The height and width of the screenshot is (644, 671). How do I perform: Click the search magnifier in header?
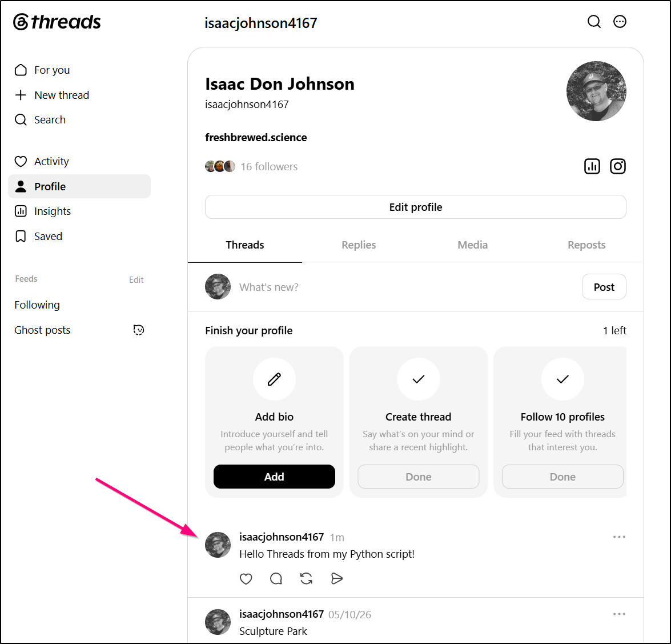[x=594, y=21]
